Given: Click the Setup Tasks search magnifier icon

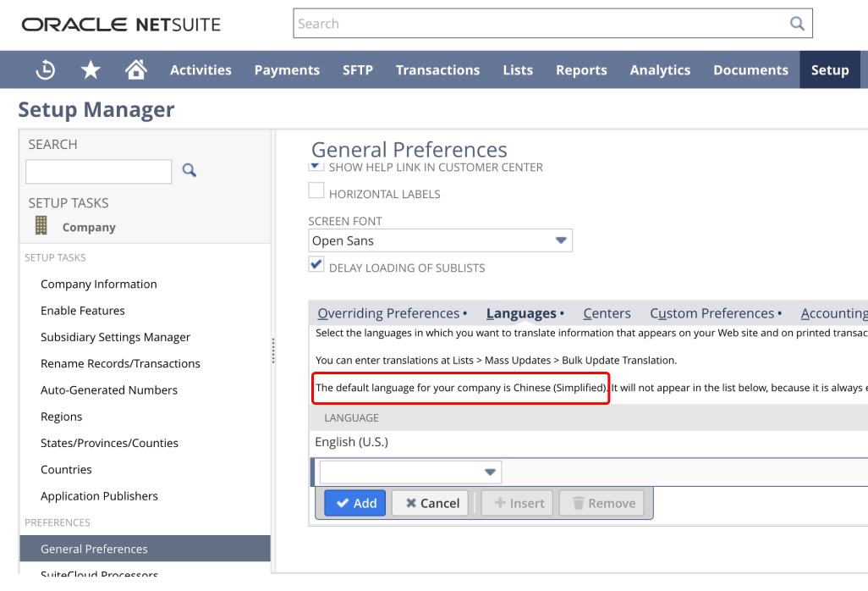Looking at the screenshot, I should [188, 170].
